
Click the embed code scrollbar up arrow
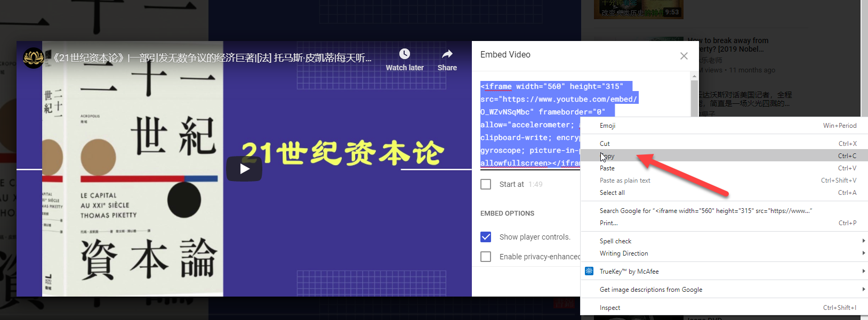(694, 76)
